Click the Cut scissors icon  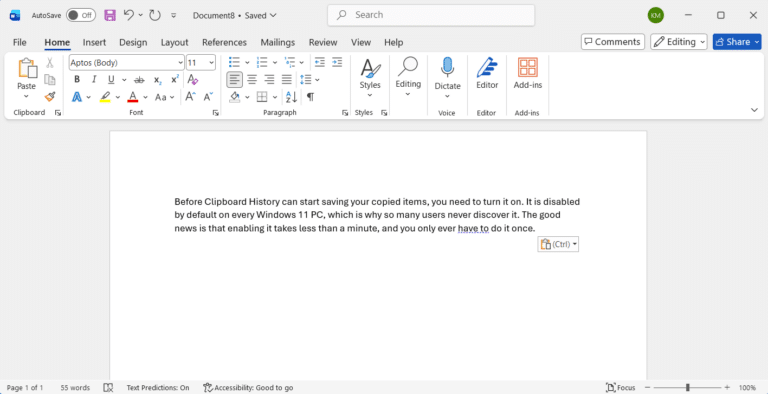pos(49,62)
